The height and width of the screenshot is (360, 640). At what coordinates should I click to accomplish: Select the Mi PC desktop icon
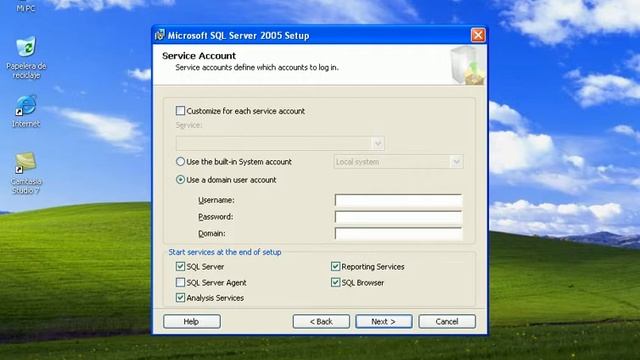pos(26,6)
